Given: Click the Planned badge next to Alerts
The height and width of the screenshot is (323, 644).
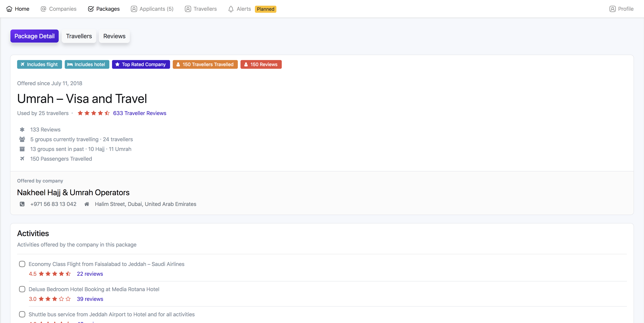Looking at the screenshot, I should [265, 9].
